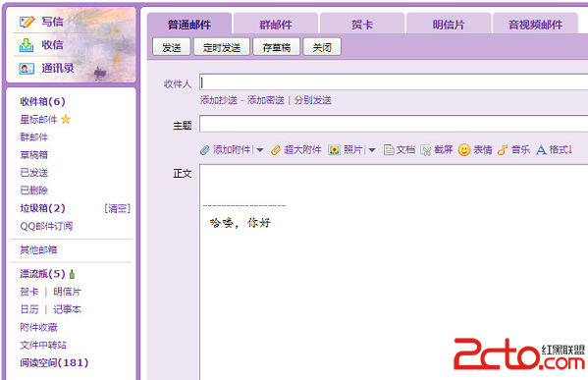Save the draft with 存草稿 button
The height and width of the screenshot is (380, 588).
pyautogui.click(x=277, y=47)
